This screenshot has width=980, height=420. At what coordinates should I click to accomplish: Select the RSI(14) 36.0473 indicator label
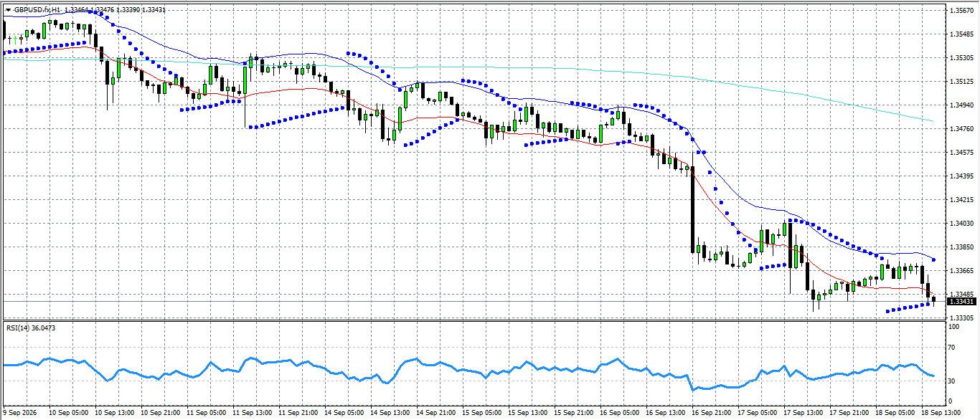click(31, 328)
